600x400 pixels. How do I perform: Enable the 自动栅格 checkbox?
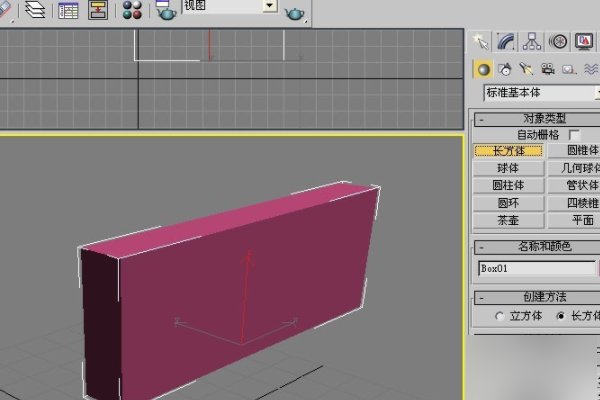574,135
